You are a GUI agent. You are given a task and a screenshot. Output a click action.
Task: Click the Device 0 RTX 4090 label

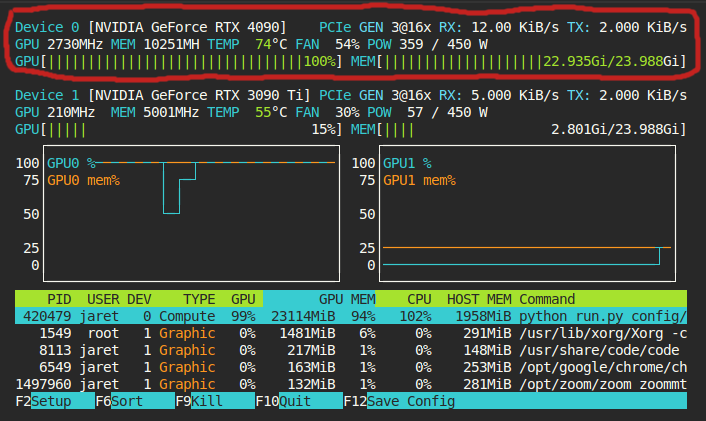(x=151, y=27)
